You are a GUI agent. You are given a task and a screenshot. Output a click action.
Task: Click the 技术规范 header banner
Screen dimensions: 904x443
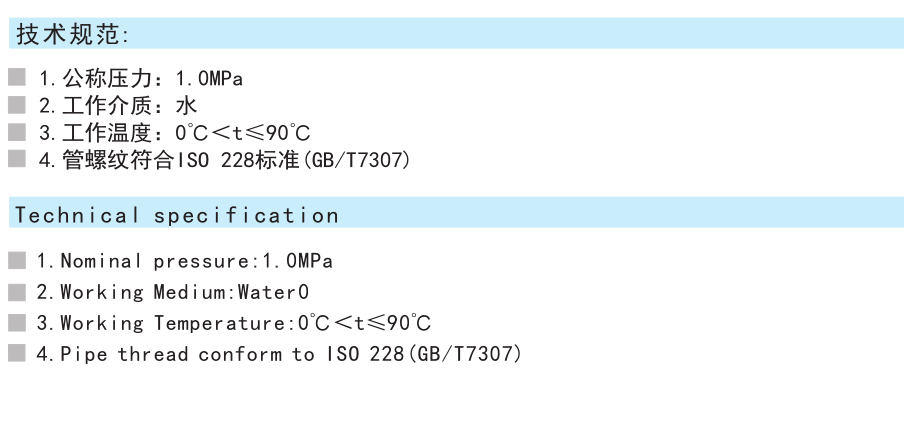[x=456, y=33]
